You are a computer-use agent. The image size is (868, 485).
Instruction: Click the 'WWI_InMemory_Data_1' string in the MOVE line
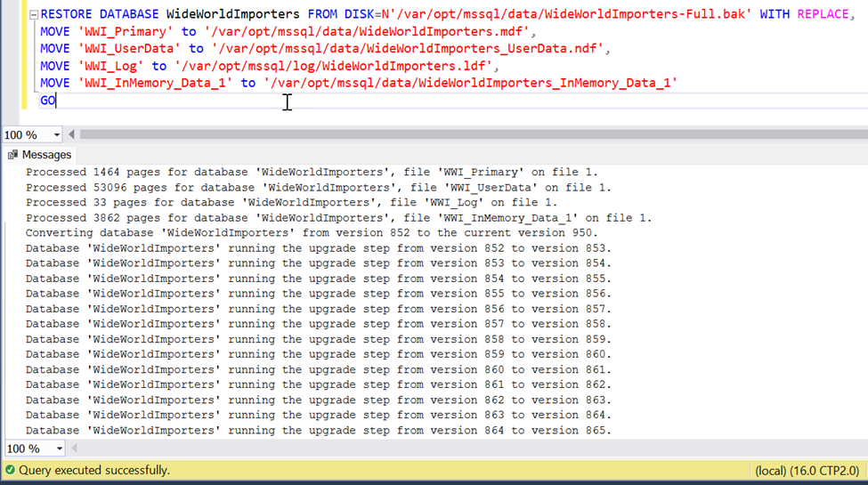point(155,83)
